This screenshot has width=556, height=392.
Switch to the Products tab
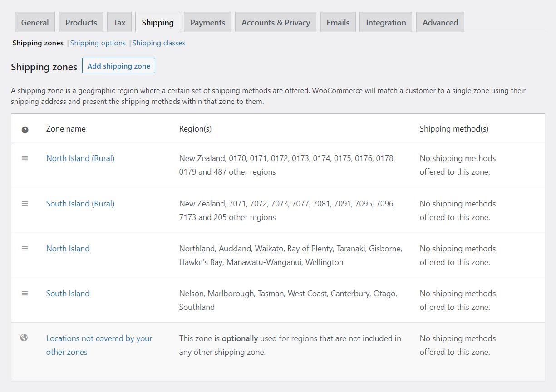81,23
